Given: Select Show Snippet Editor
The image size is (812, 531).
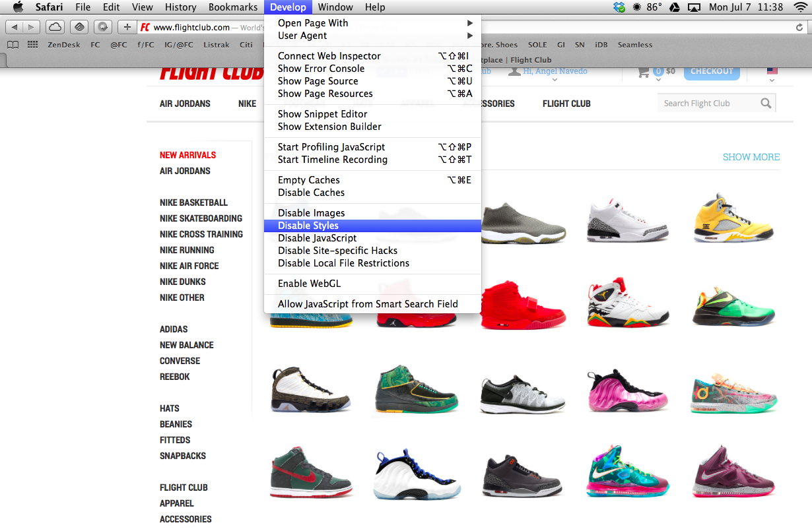Looking at the screenshot, I should [x=372, y=114].
